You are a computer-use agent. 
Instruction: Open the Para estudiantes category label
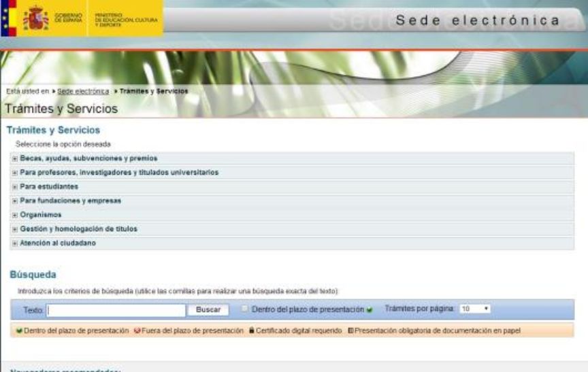coord(49,186)
